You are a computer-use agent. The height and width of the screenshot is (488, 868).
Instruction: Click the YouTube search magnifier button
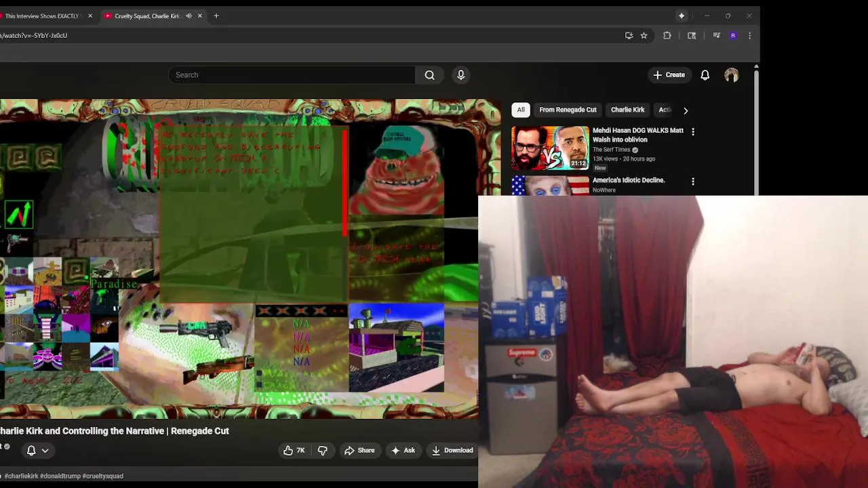click(x=429, y=75)
